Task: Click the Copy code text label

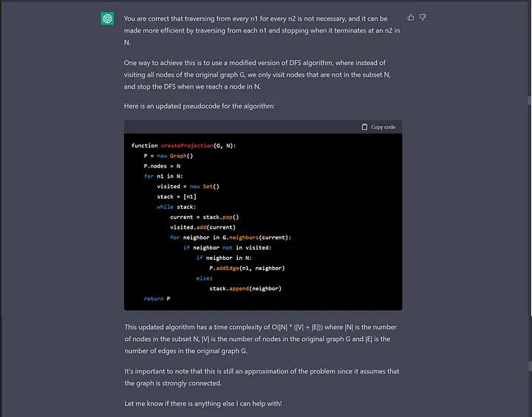Action: pyautogui.click(x=383, y=127)
